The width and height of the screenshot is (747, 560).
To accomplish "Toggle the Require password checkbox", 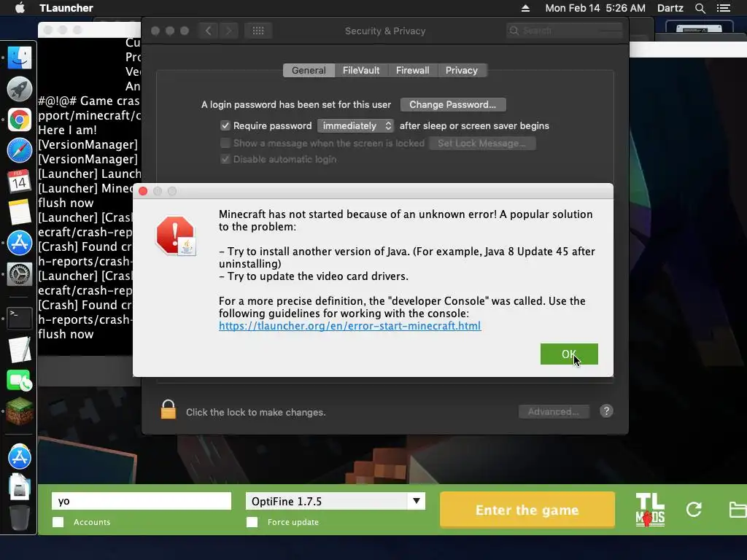I will (x=225, y=125).
